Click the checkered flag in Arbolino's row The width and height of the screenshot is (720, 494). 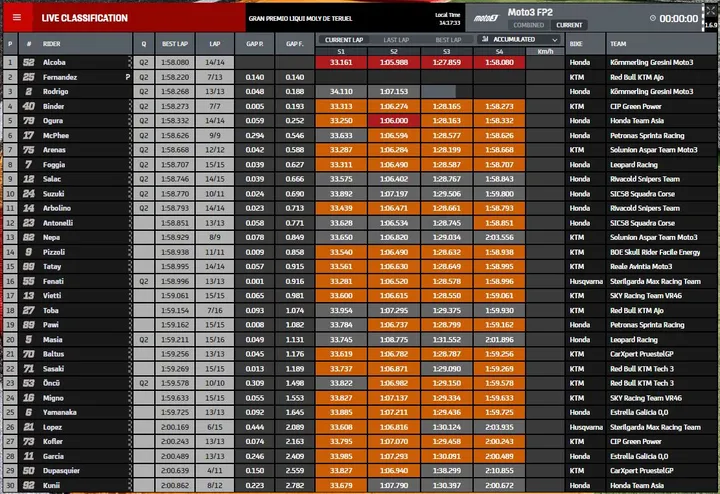coord(130,208)
